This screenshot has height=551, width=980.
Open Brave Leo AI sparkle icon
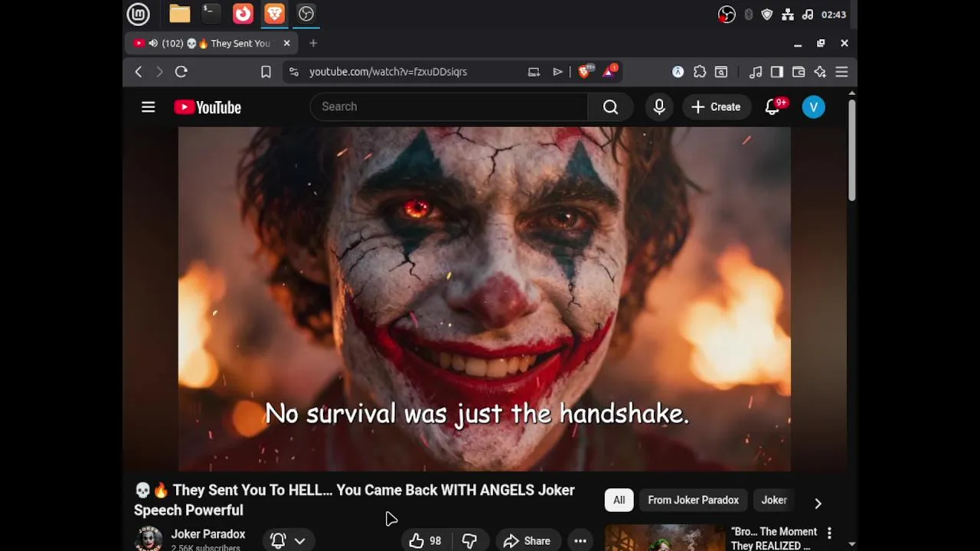point(820,72)
